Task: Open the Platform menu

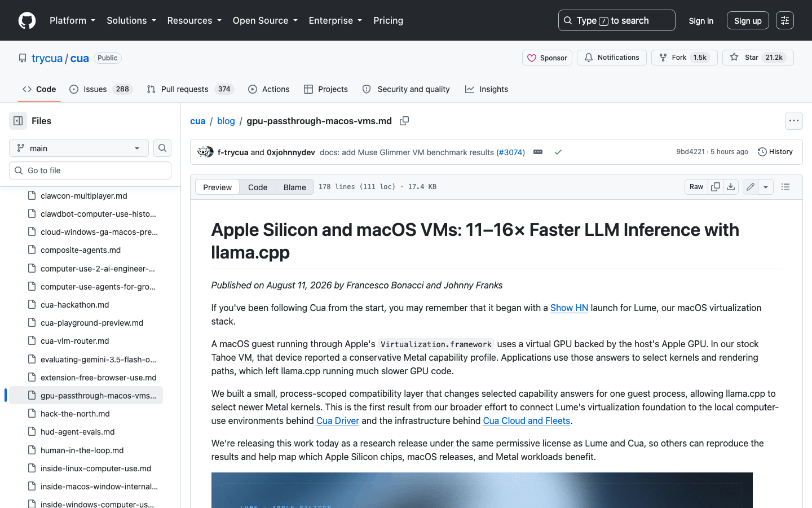Action: (72, 20)
